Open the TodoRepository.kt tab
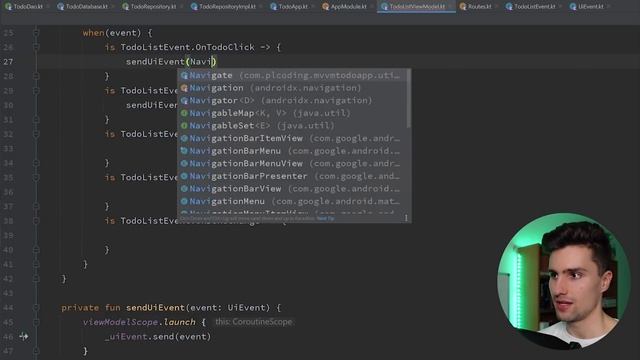 150,7
